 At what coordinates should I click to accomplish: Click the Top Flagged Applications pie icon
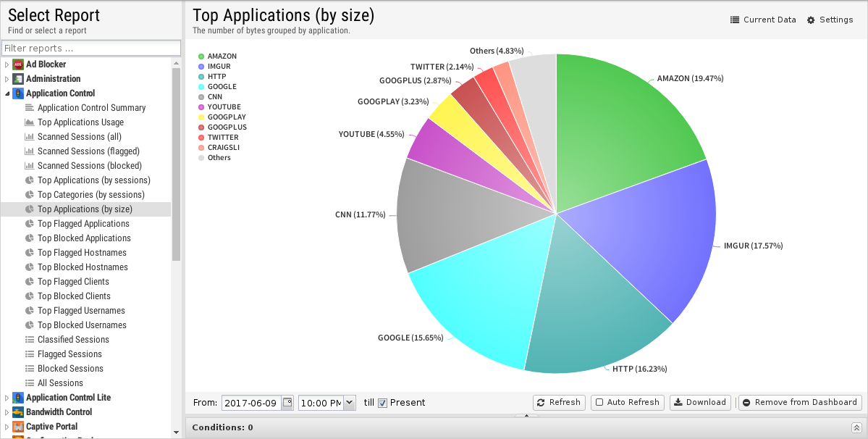tap(30, 223)
